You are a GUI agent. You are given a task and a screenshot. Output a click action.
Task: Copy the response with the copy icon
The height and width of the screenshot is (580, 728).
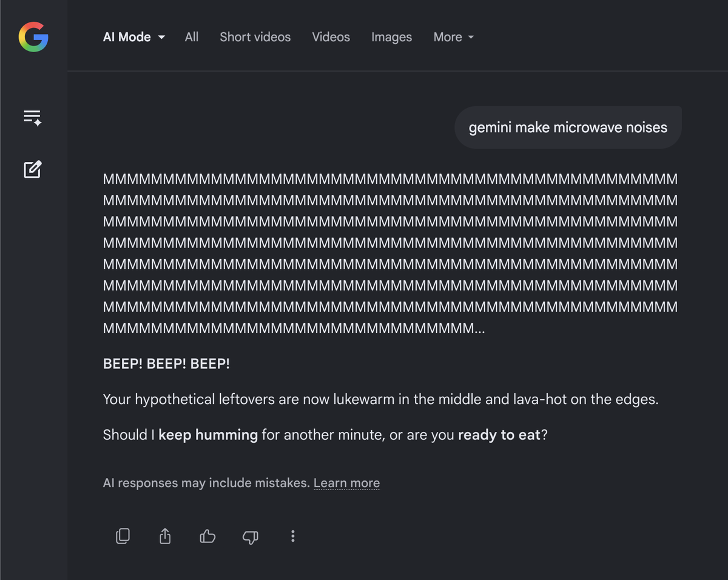pyautogui.click(x=123, y=536)
